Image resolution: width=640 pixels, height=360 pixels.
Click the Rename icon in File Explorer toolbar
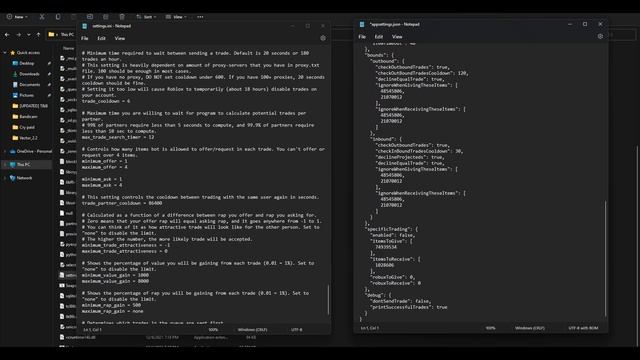coord(90,17)
